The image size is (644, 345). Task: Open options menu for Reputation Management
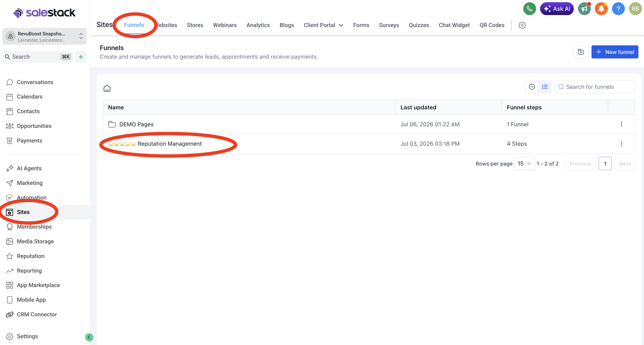click(621, 144)
